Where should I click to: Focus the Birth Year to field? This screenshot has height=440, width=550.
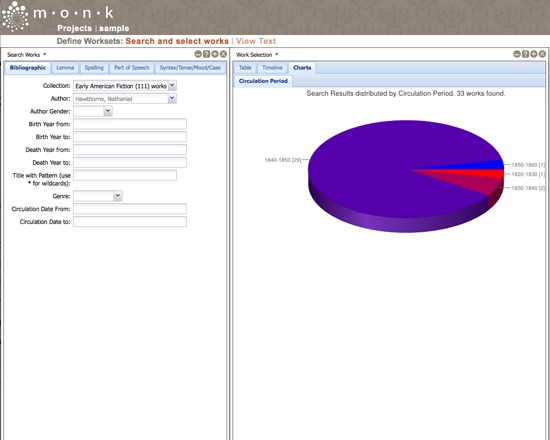(130, 137)
